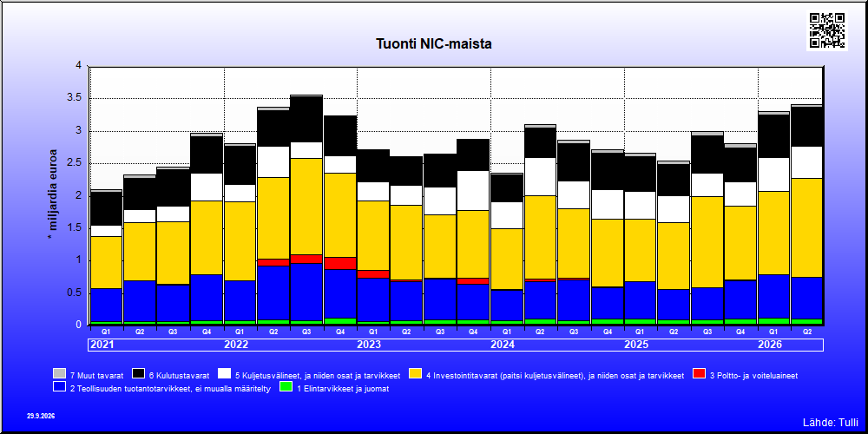Click the y-axis label miljardia euroa
The image size is (868, 434).
pyautogui.click(x=53, y=194)
